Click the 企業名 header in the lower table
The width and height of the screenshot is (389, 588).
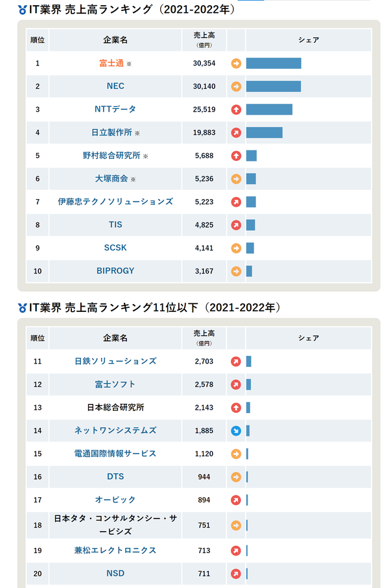pos(115,338)
